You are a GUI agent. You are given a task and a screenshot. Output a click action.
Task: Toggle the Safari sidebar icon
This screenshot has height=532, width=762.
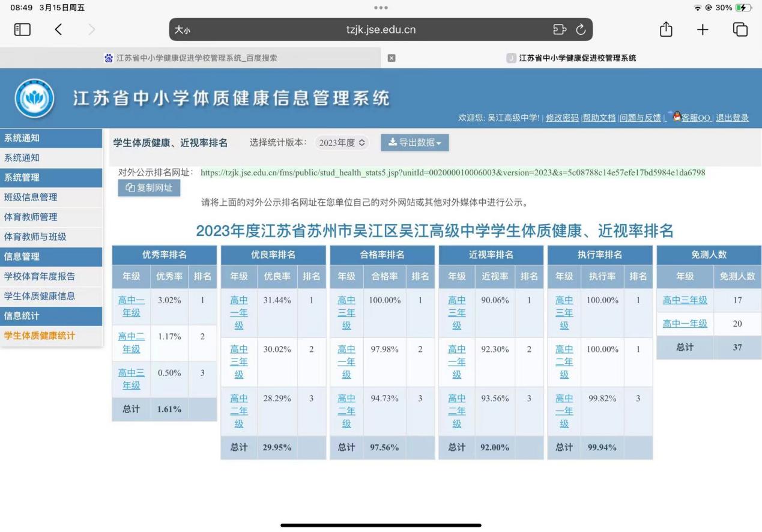(22, 29)
